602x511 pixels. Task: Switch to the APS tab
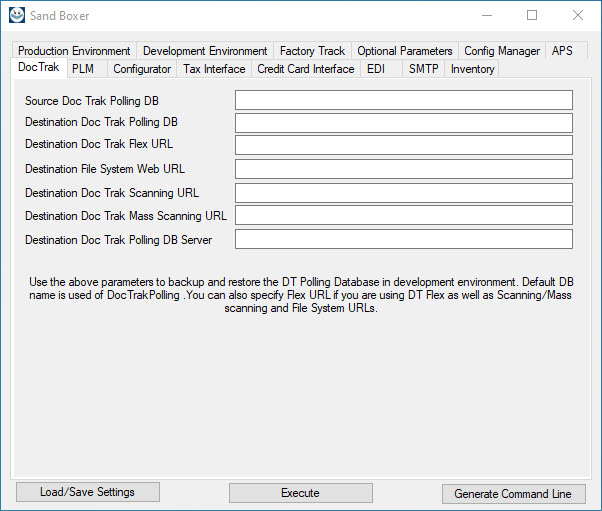click(x=562, y=51)
